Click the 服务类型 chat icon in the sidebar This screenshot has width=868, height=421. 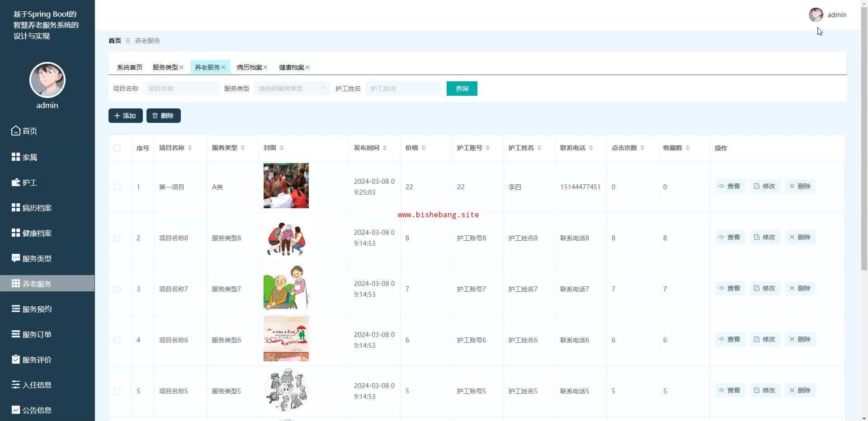click(16, 258)
